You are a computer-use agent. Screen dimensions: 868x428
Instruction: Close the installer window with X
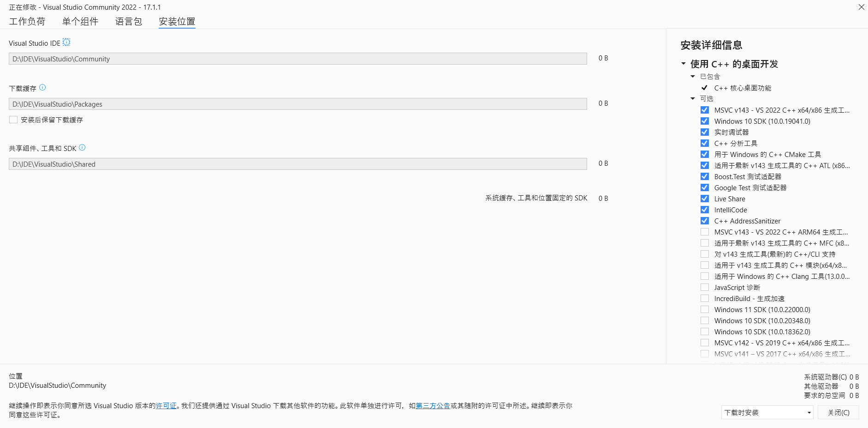861,7
